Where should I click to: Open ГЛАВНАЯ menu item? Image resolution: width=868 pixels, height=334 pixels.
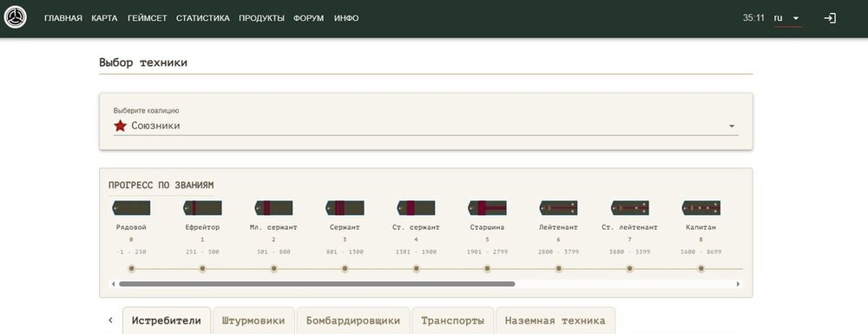[63, 18]
